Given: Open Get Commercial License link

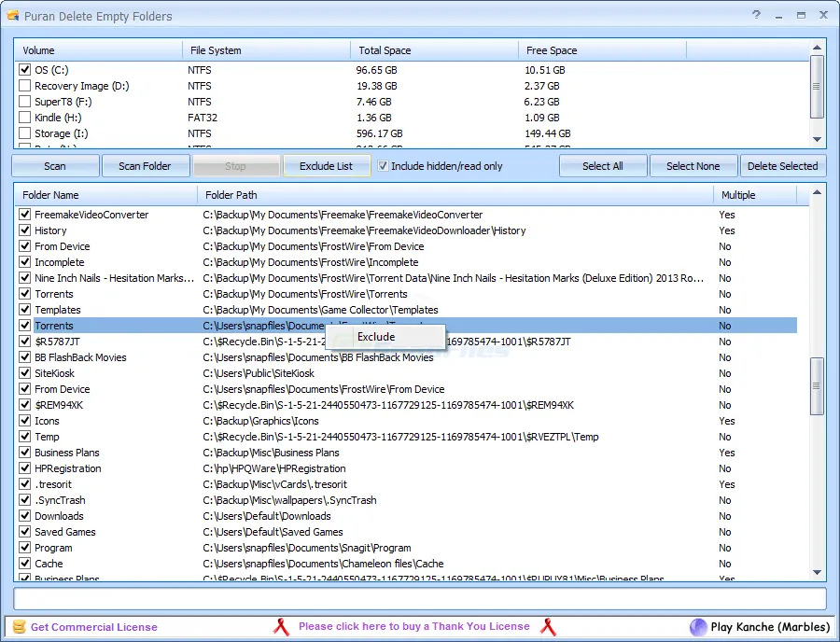Looking at the screenshot, I should pyautogui.click(x=93, y=627).
